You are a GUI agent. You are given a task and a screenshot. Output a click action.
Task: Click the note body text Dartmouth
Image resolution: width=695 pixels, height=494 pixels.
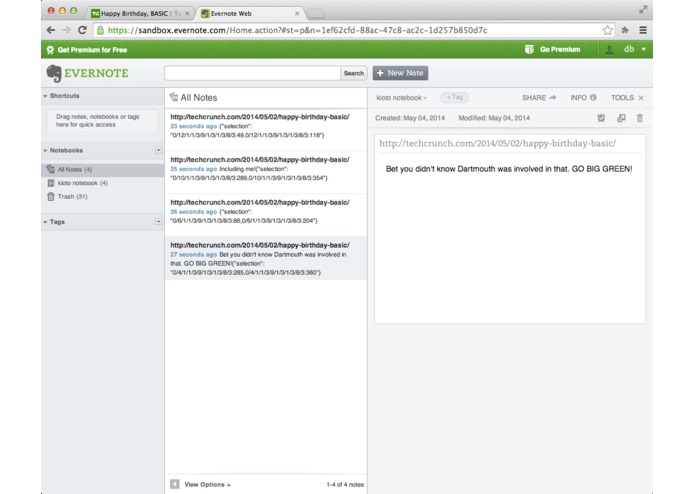[x=509, y=169]
